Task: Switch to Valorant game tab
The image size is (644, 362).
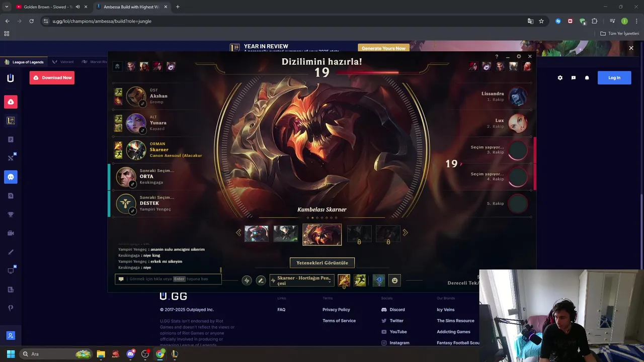Action: click(63, 62)
